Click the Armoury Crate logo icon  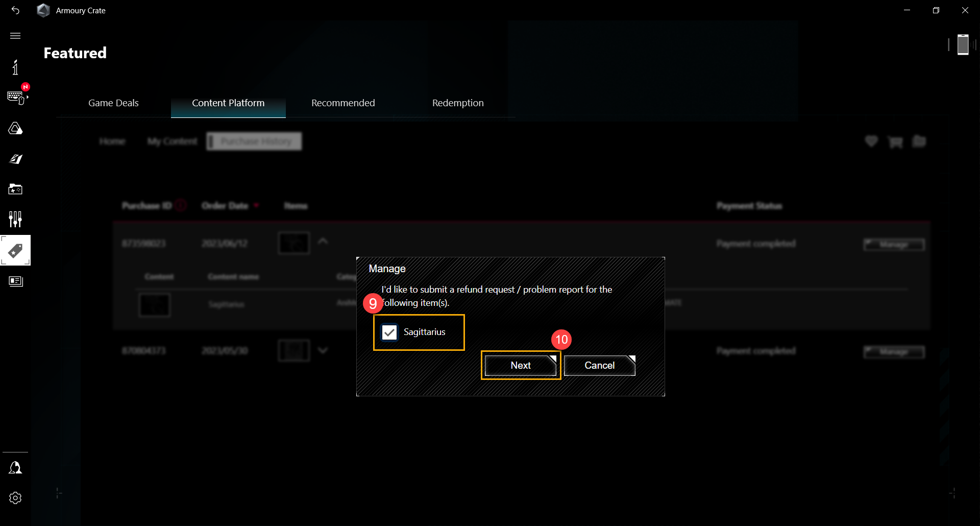(43, 10)
